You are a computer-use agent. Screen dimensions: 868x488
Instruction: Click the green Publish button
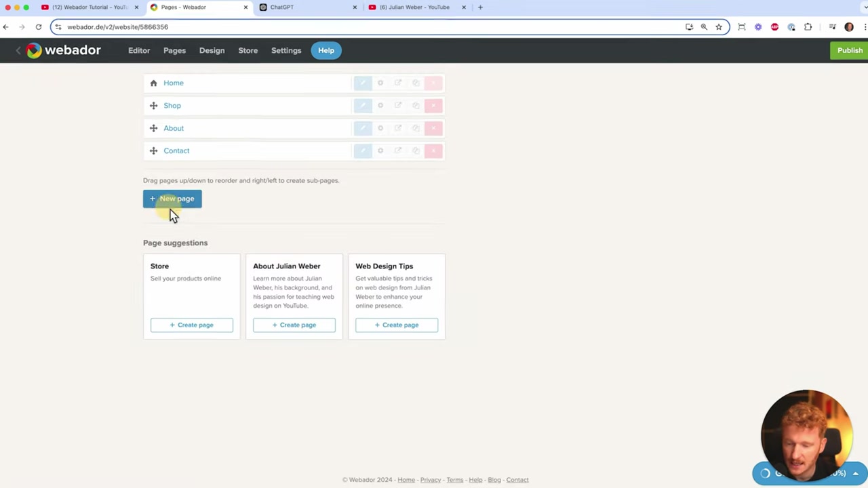(849, 50)
